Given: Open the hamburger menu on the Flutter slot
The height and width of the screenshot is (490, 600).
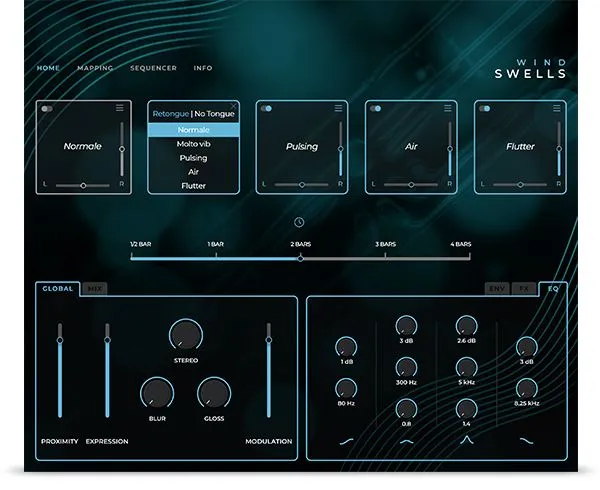Looking at the screenshot, I should tap(558, 108).
